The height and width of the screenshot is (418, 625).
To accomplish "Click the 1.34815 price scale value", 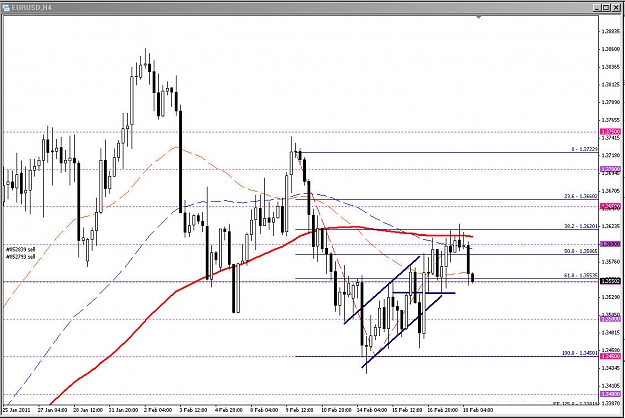I will tap(611, 332).
